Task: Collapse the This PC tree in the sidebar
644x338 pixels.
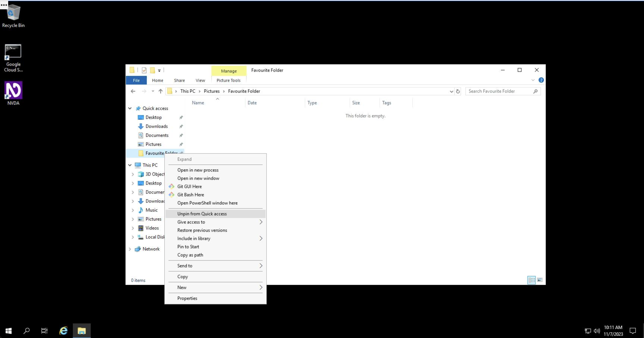Action: click(x=130, y=165)
